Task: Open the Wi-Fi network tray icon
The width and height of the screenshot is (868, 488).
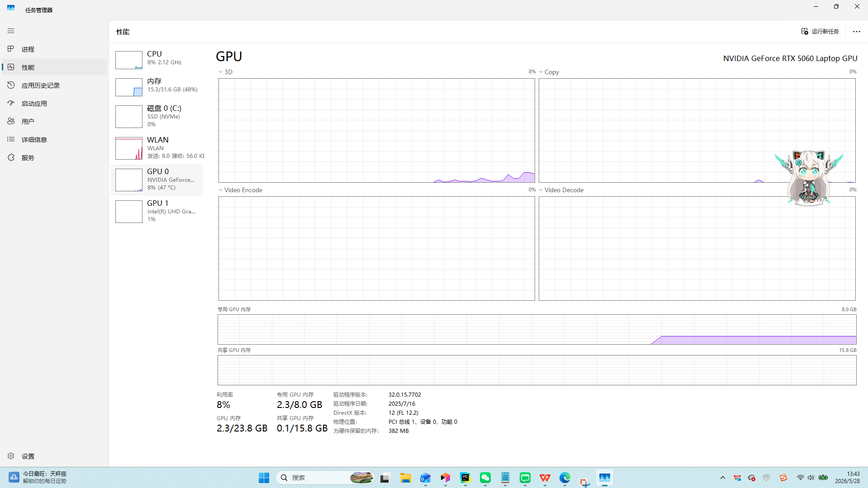Action: pos(800,478)
